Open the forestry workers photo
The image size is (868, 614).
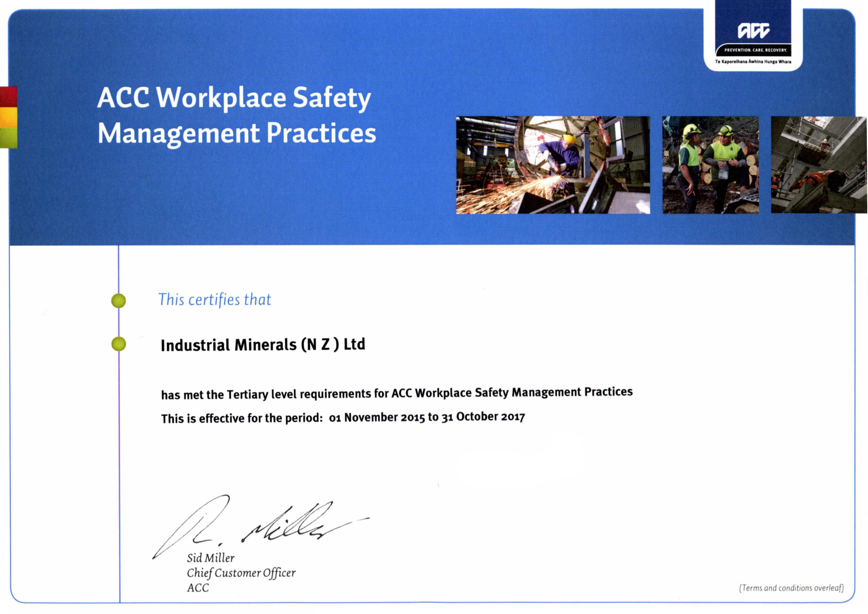coord(710,165)
